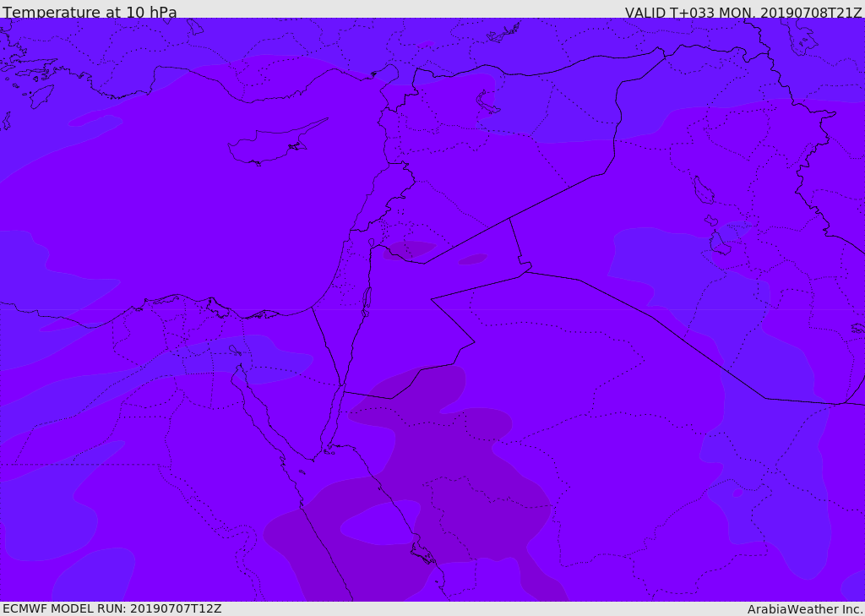Click the 'ECMWF MODEL RUN: 20190707T12Z' footer text
The height and width of the screenshot is (616, 865).
click(x=112, y=608)
